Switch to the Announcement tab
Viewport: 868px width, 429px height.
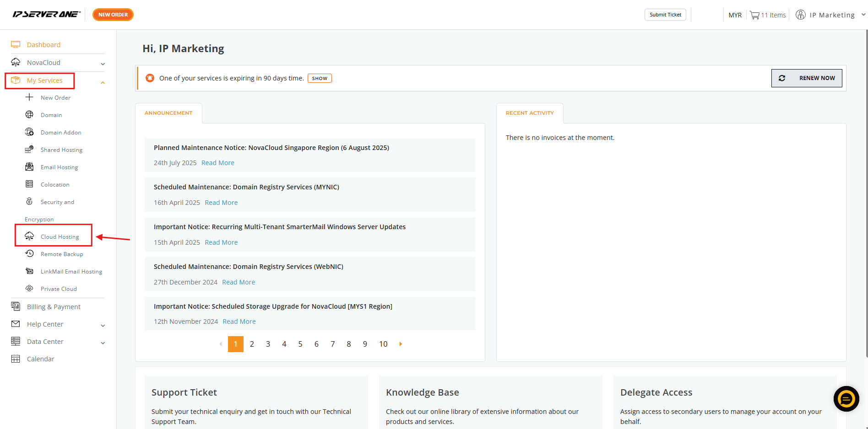(168, 113)
